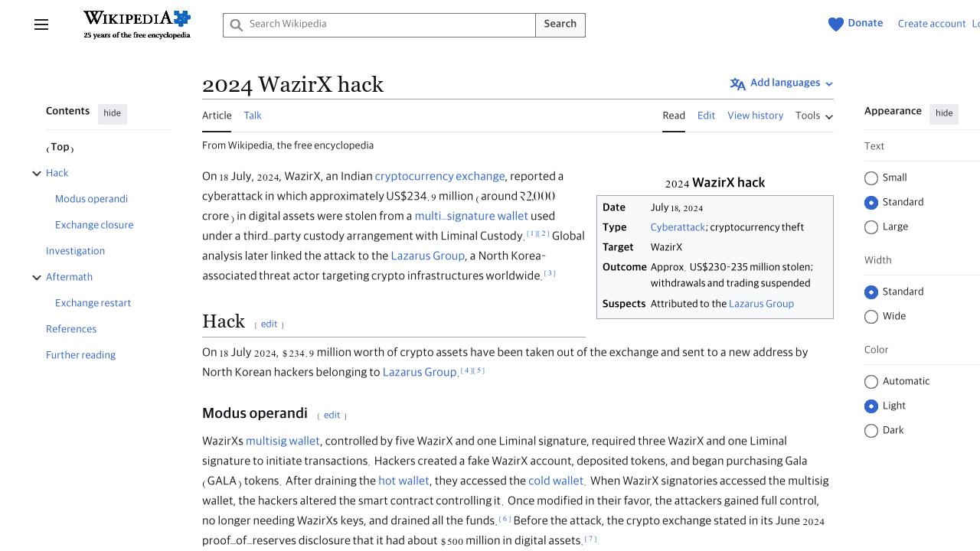Image resolution: width=980 pixels, height=551 pixels.
Task: Collapse the Hack section in contents
Action: [x=37, y=174]
